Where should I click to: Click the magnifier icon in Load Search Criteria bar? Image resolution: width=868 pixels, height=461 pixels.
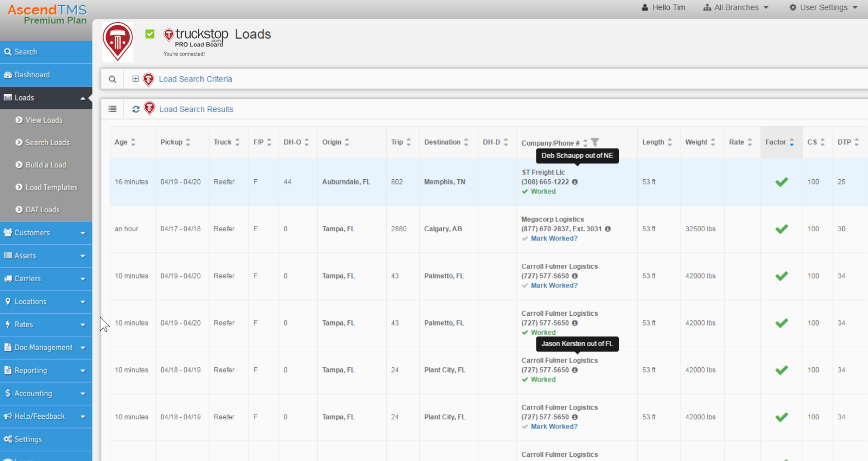112,79
